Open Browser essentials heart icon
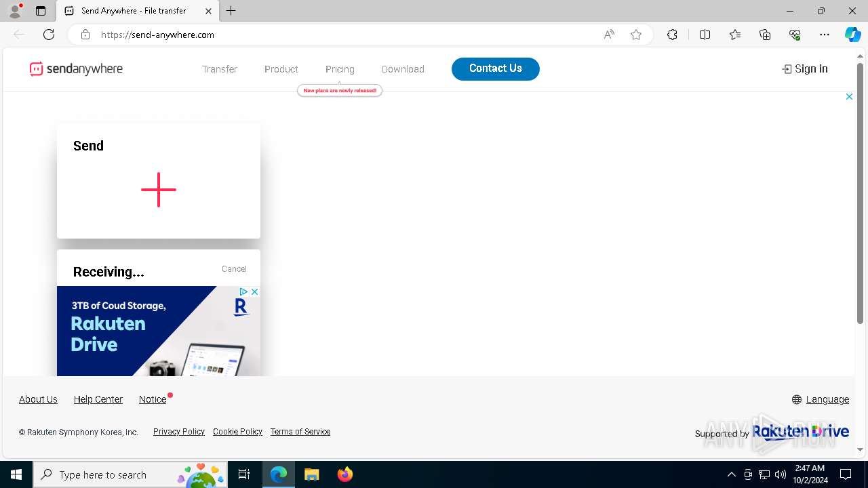 point(795,35)
